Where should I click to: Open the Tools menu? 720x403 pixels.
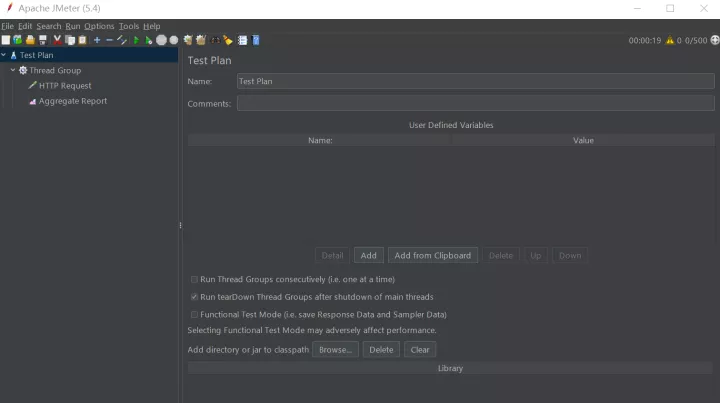[x=129, y=26]
